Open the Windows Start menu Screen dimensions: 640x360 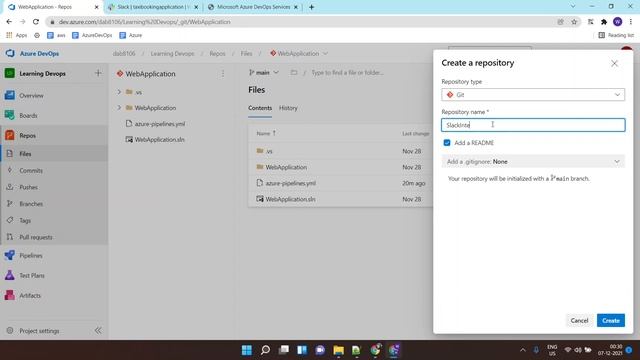coord(247,350)
